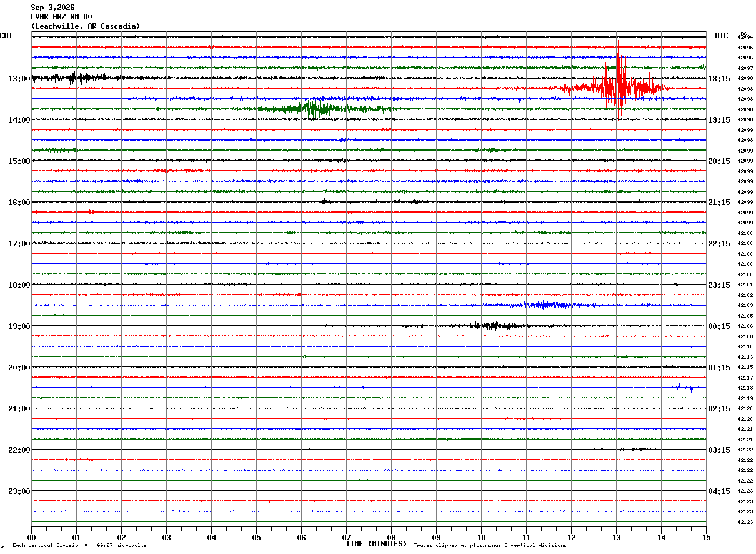Click the LVAR HNZ NM 00 station label
Screen dimensions: 756x554
coord(61,17)
